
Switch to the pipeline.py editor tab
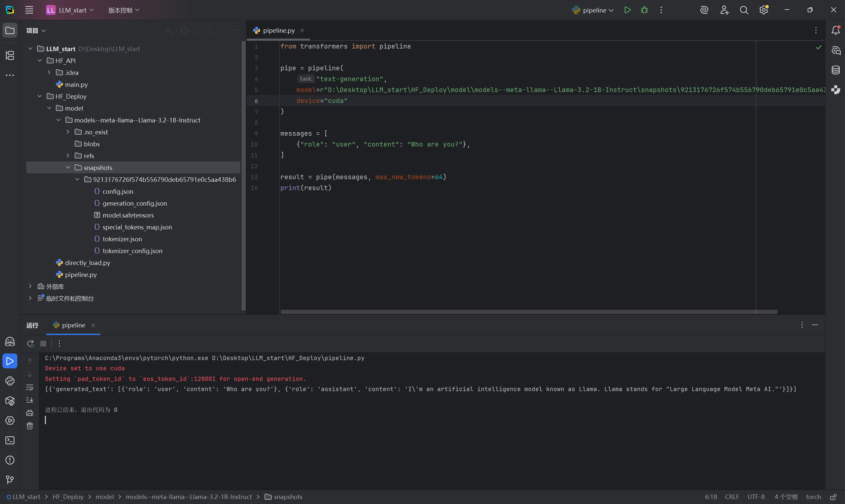tap(278, 31)
